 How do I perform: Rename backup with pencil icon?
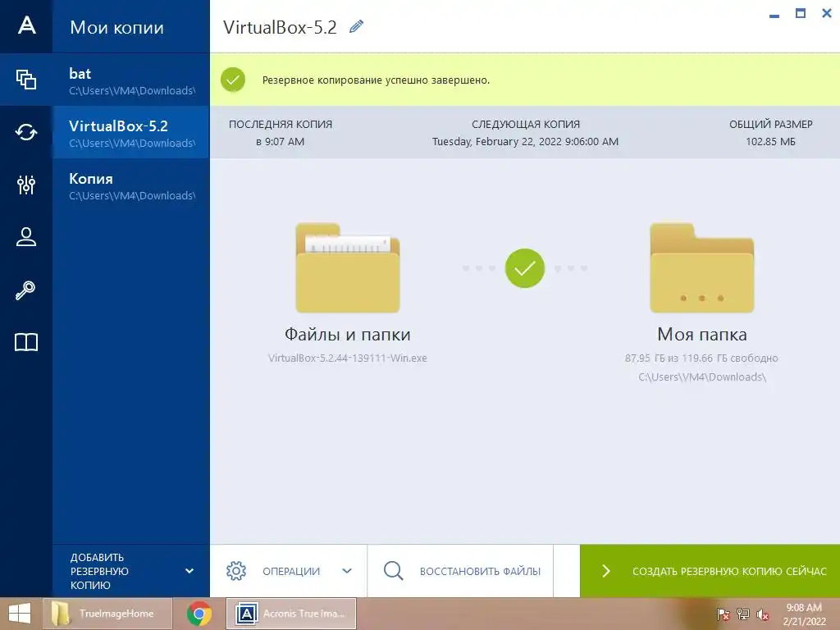(356, 26)
